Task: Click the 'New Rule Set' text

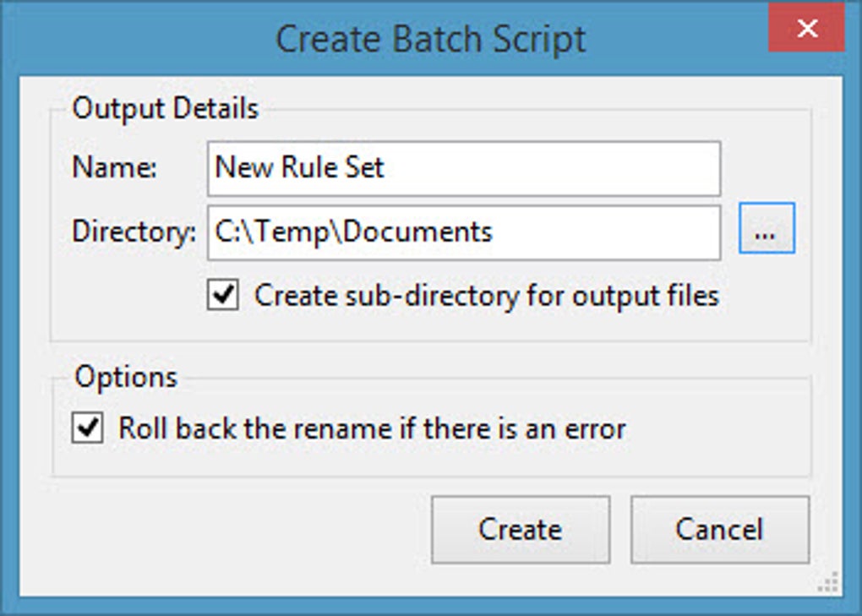Action: point(299,167)
